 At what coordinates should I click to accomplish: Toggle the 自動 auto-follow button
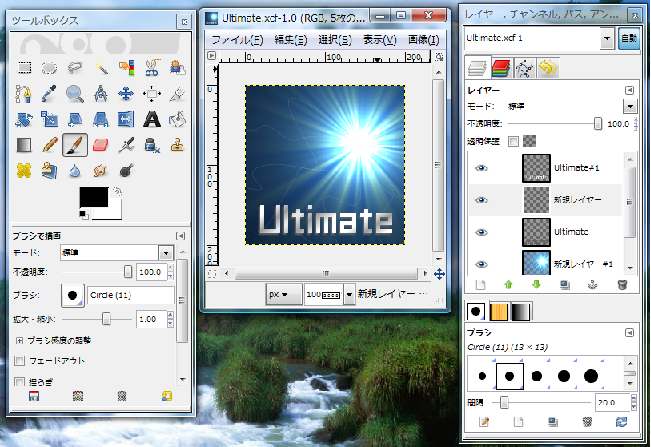(x=629, y=38)
